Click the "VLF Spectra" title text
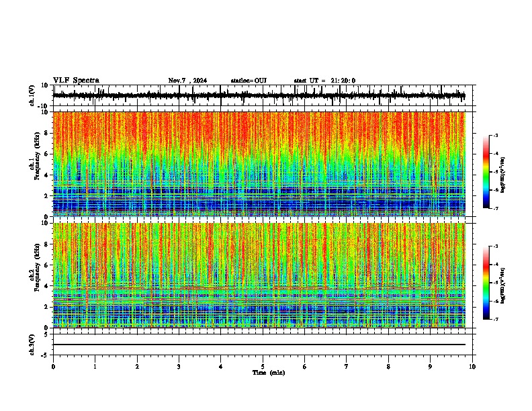 coord(76,81)
